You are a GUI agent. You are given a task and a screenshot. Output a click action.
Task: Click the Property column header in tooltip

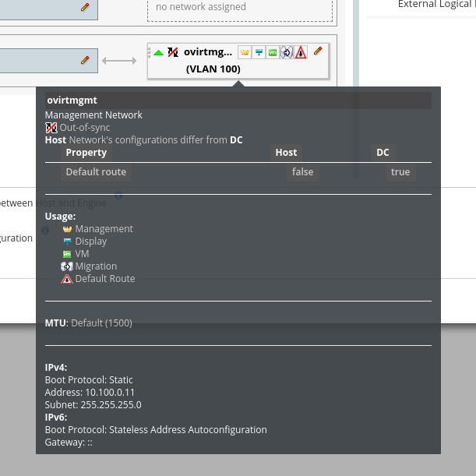click(x=86, y=153)
